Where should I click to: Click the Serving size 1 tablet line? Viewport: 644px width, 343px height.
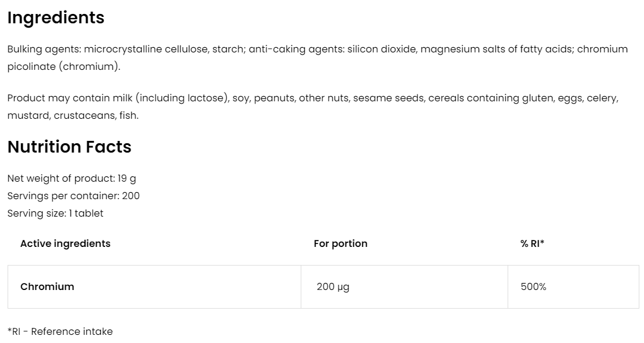(x=55, y=213)
